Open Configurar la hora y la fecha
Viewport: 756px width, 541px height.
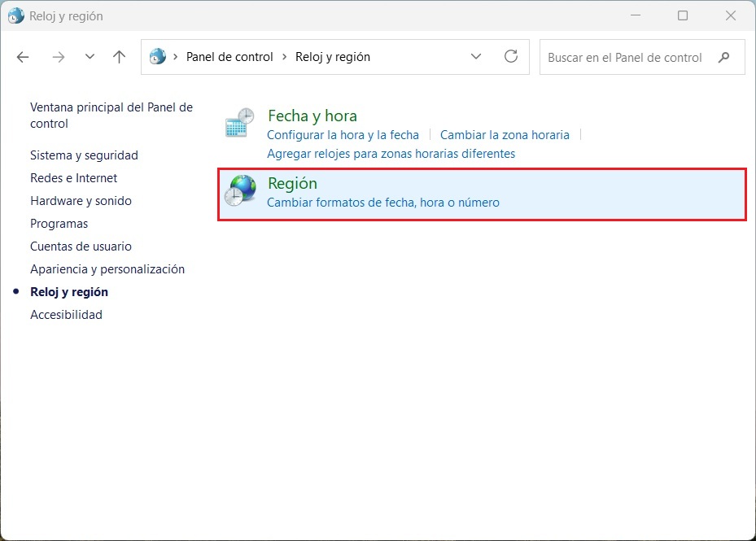tap(343, 134)
